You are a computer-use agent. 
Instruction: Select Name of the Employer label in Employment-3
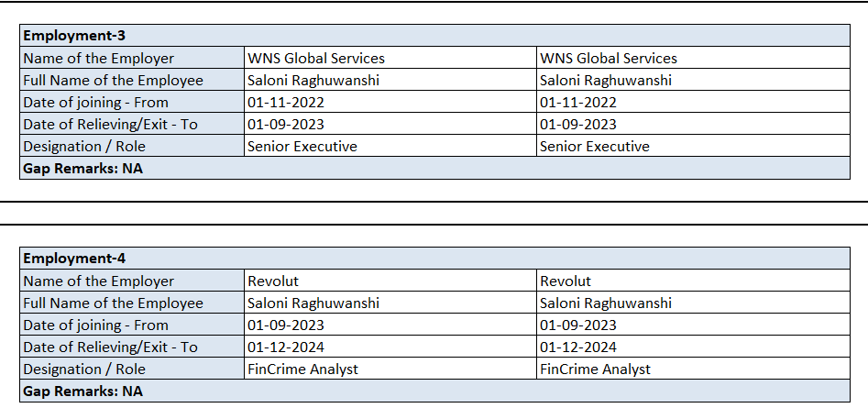click(x=98, y=59)
